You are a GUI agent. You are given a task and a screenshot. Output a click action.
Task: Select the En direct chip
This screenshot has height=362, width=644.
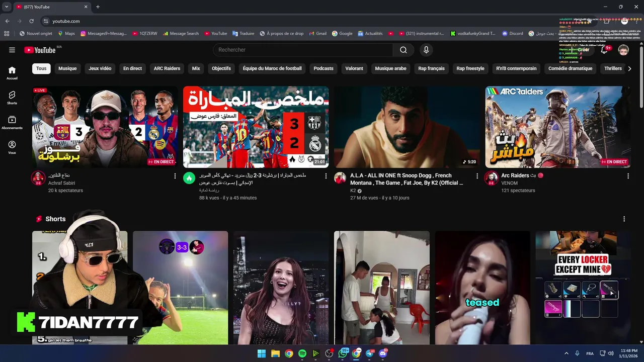pyautogui.click(x=132, y=68)
